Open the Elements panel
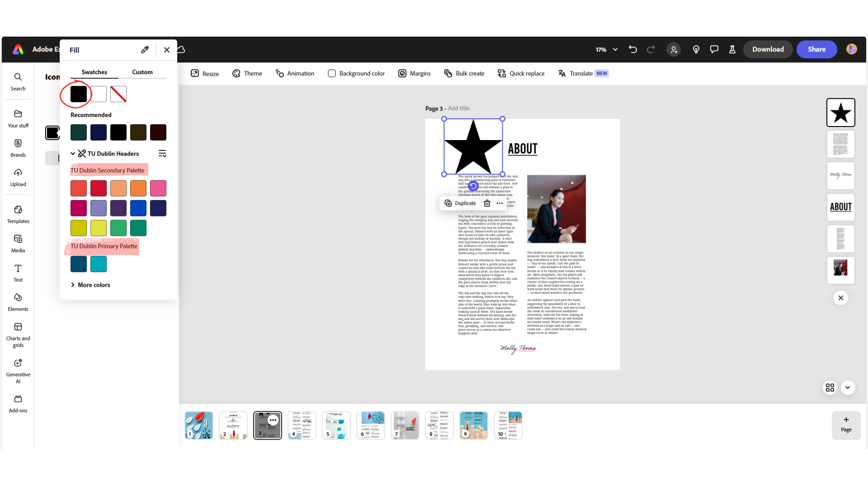 (x=18, y=302)
